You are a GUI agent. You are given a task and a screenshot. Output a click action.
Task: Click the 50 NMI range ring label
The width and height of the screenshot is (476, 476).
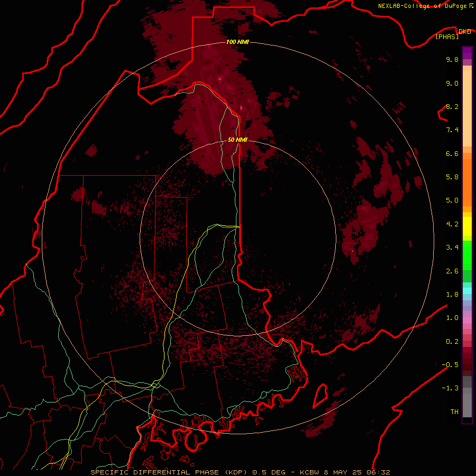pyautogui.click(x=237, y=140)
